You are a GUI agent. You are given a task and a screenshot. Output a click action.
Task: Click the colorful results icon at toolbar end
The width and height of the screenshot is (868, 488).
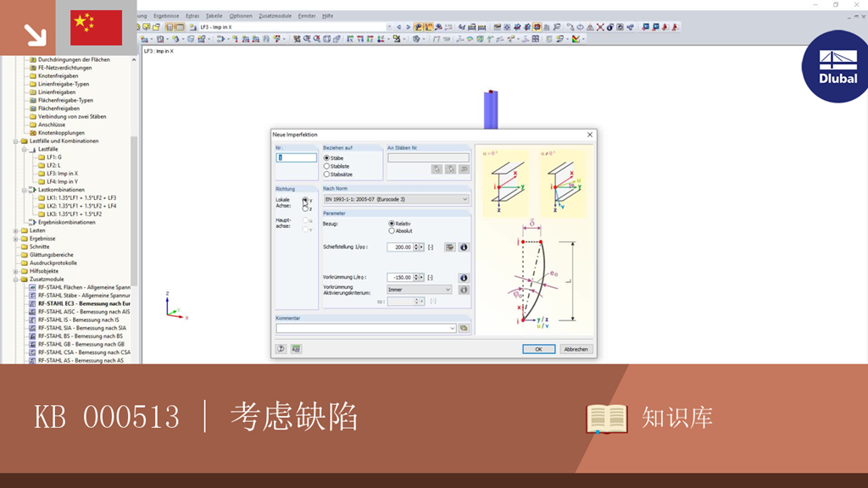pos(576,39)
